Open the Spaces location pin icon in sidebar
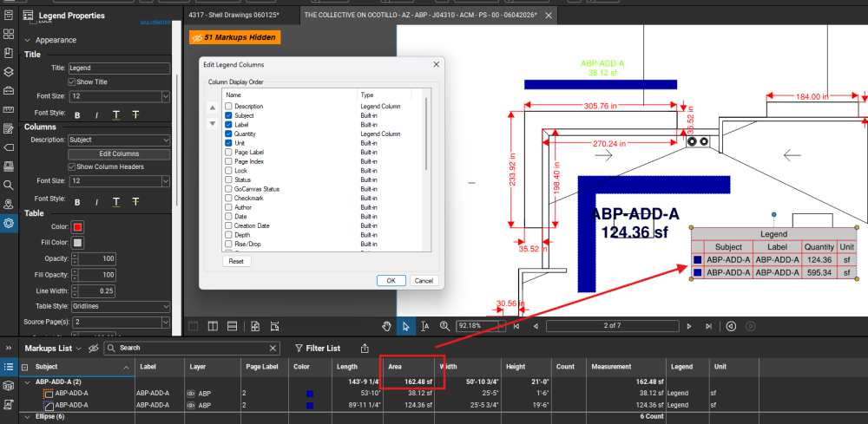This screenshot has width=868, height=424. [9, 204]
